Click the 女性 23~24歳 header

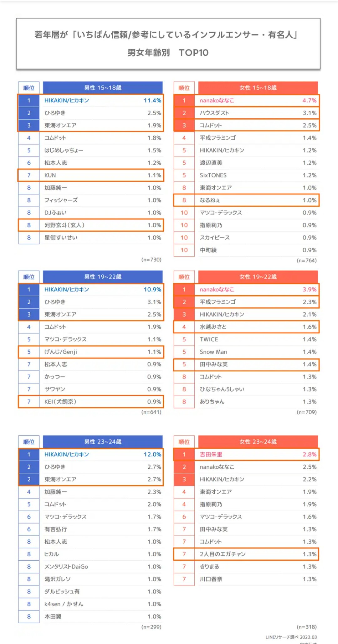(x=258, y=442)
